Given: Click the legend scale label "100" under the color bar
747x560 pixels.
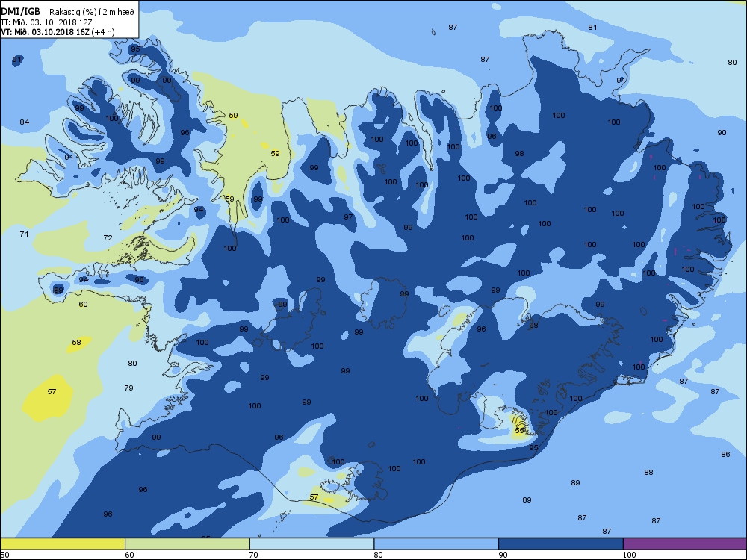Looking at the screenshot, I should (x=629, y=554).
